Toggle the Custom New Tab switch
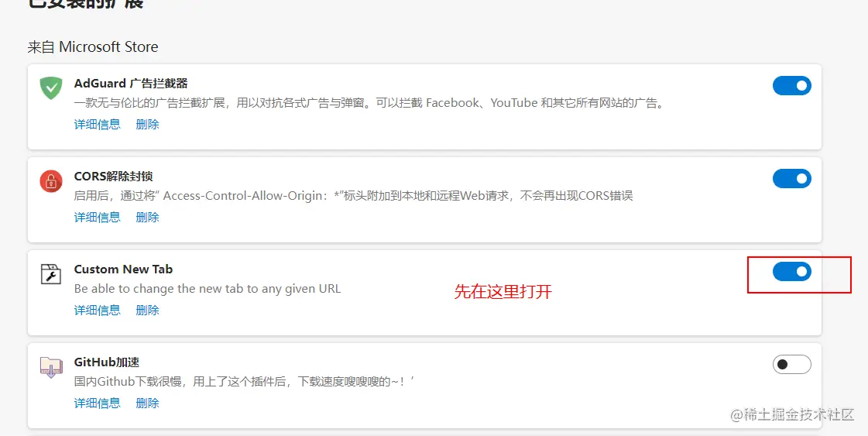This screenshot has width=868, height=436. click(x=791, y=272)
